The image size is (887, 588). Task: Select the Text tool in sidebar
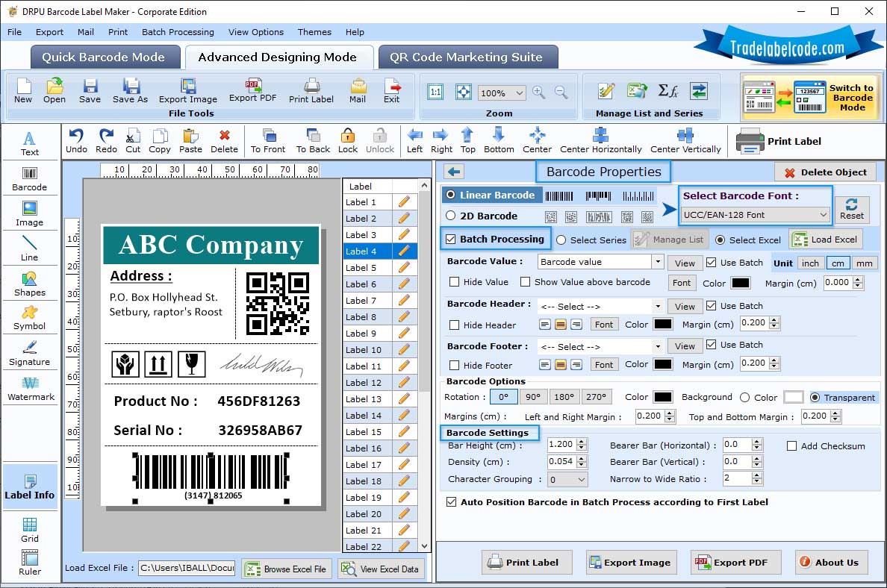click(x=29, y=143)
